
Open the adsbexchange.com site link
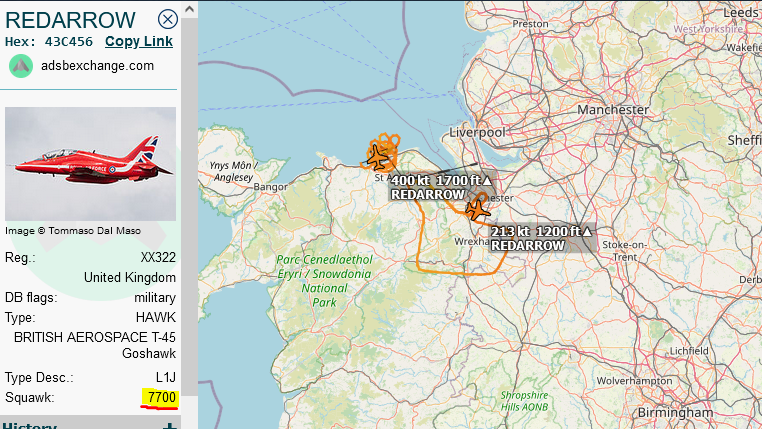tap(97, 66)
